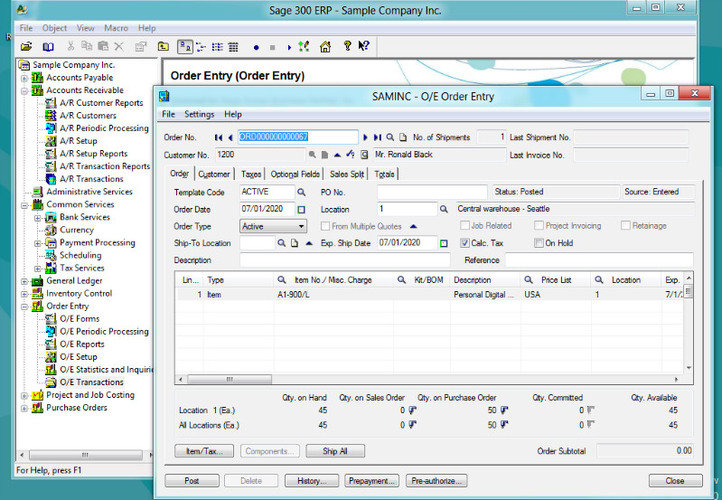Click the Ship All button
This screenshot has width=722, height=500.
pyautogui.click(x=335, y=451)
